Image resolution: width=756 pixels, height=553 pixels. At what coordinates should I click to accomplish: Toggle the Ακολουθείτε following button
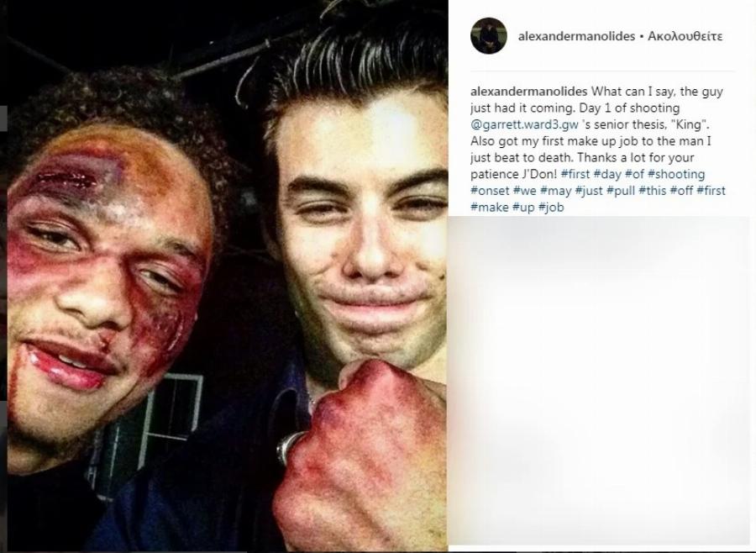pyautogui.click(x=685, y=36)
